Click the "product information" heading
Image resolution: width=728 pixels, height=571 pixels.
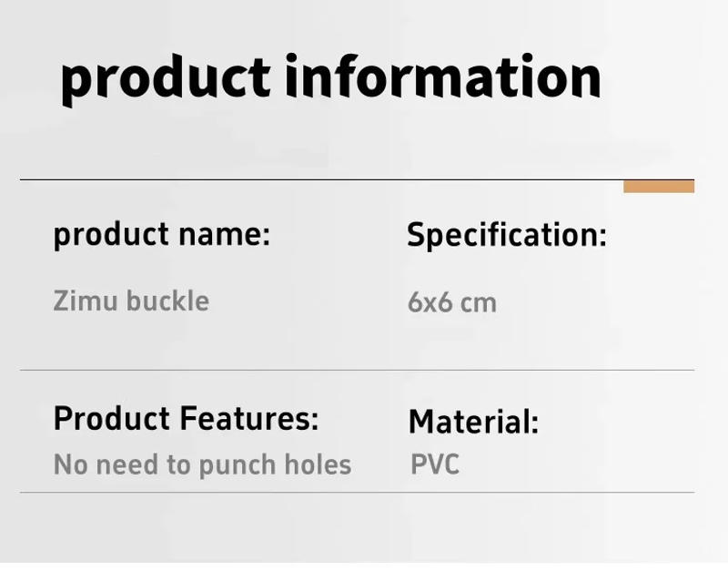[x=330, y=78]
